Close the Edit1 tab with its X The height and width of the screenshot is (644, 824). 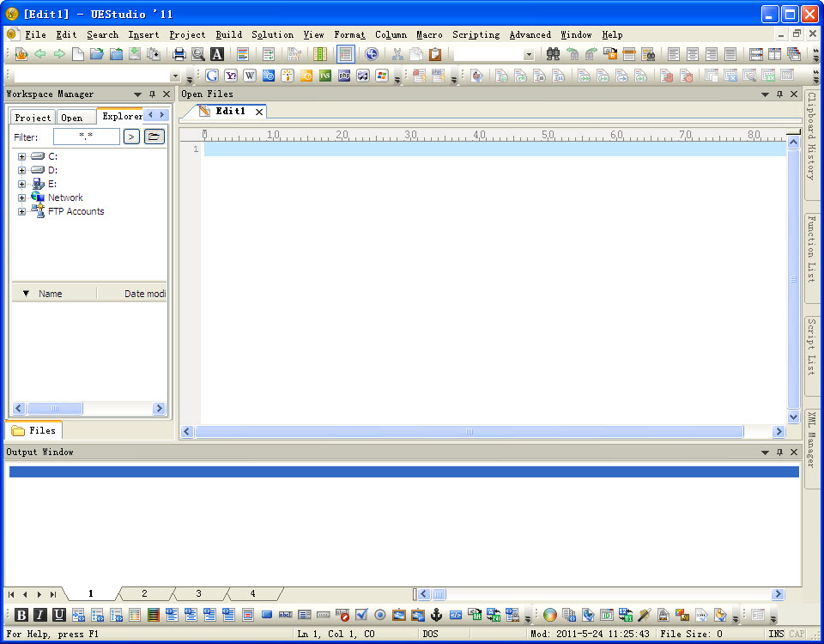coord(259,112)
